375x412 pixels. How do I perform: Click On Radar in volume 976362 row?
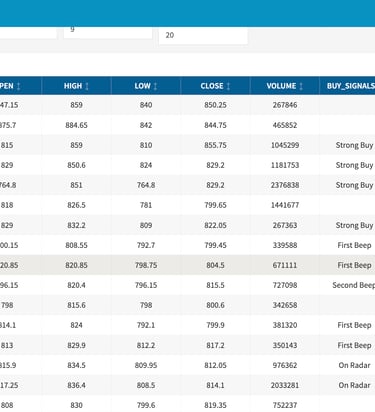354,365
